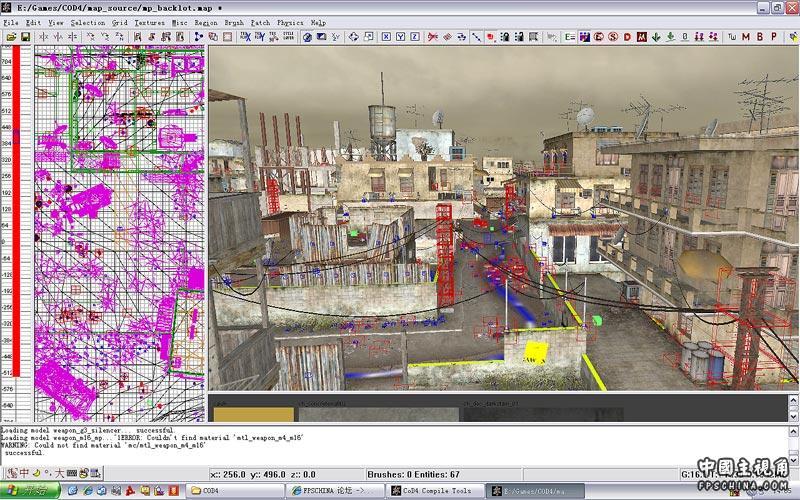Toggle the Y axis lock button
Image resolution: width=800 pixels, height=500 pixels.
click(x=401, y=37)
